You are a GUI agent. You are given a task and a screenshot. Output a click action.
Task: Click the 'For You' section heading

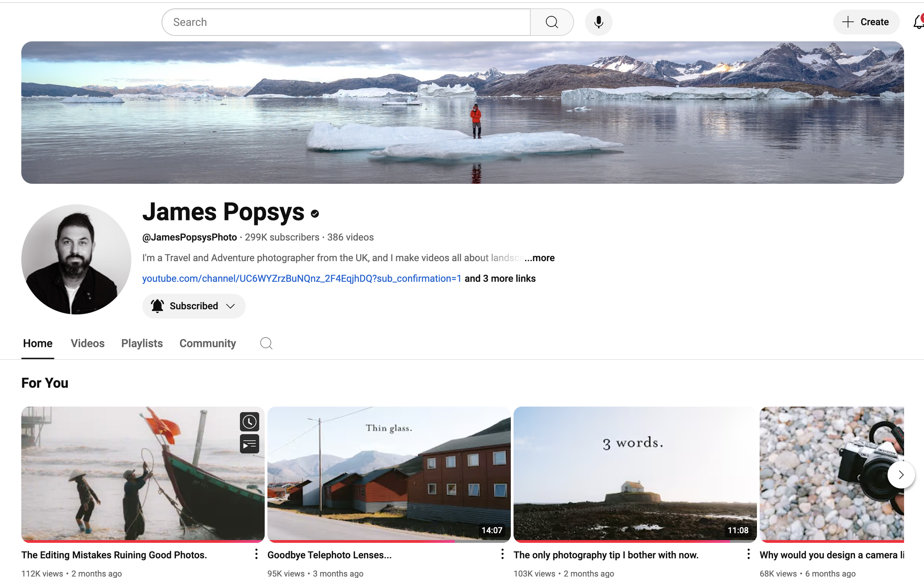click(x=45, y=383)
